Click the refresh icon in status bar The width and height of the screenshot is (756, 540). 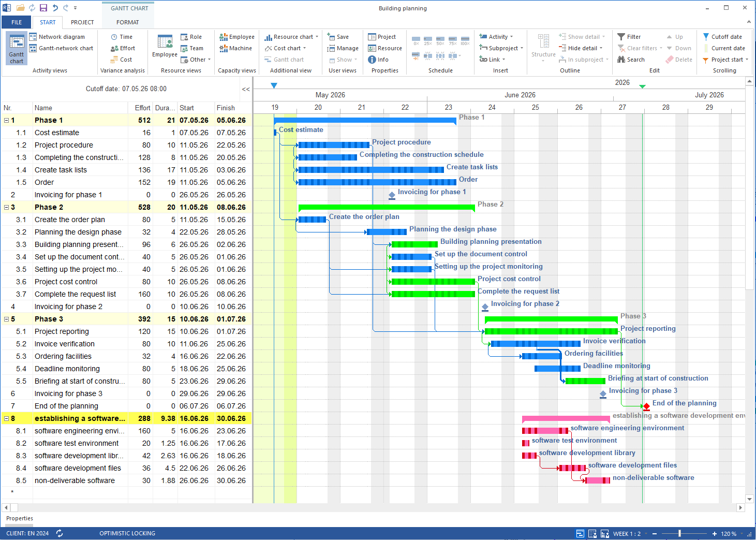tap(60, 533)
